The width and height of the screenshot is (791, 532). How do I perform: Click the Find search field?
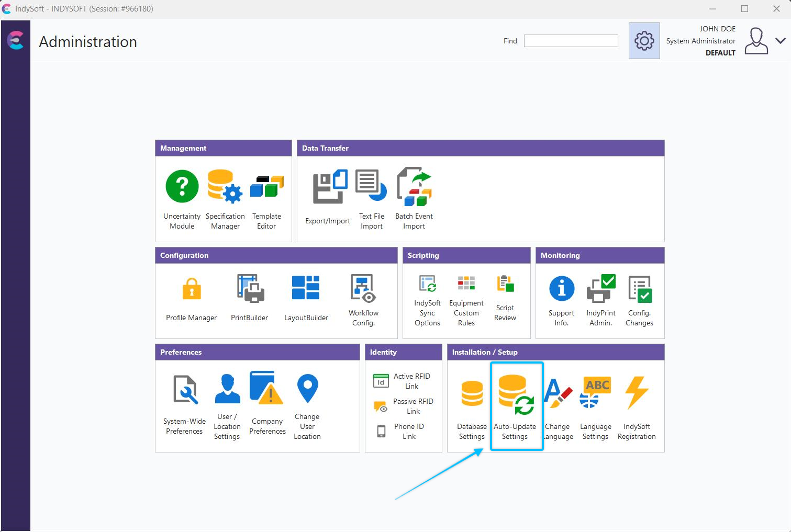pyautogui.click(x=571, y=41)
